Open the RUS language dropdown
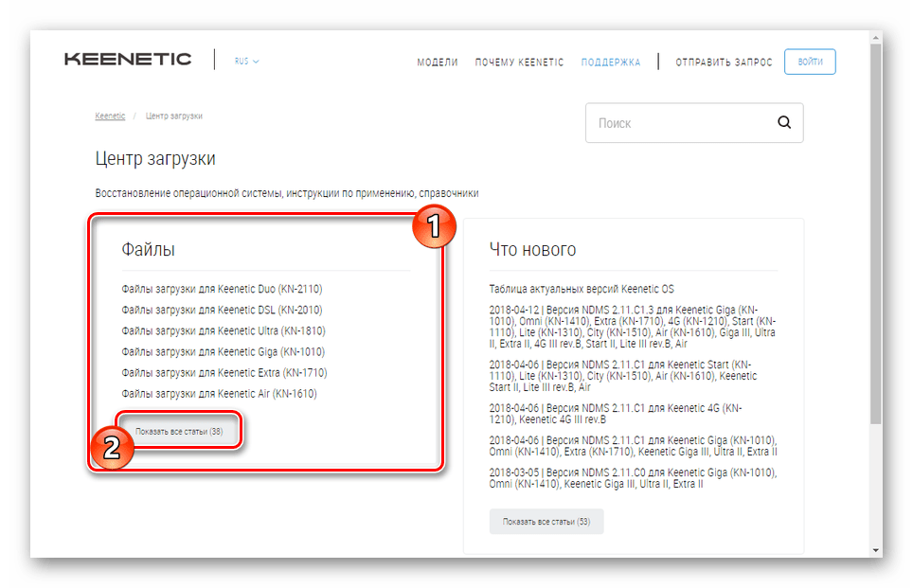913x588 pixels. click(247, 62)
